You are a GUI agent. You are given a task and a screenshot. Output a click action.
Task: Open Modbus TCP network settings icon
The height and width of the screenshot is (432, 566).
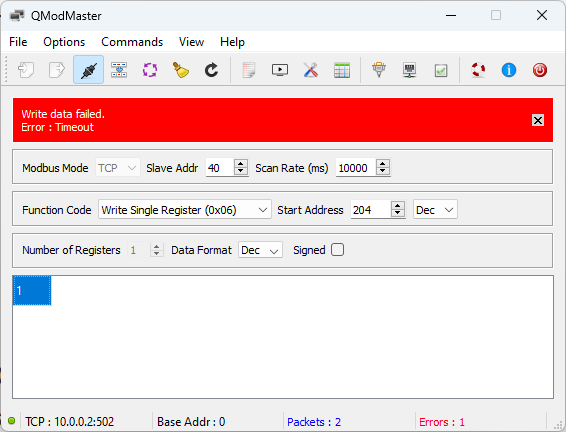[x=410, y=70]
